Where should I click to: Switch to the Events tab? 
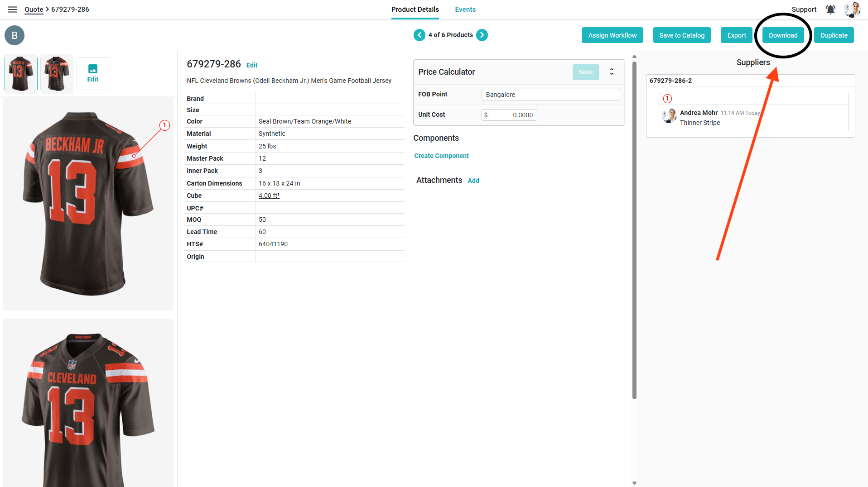click(x=465, y=10)
